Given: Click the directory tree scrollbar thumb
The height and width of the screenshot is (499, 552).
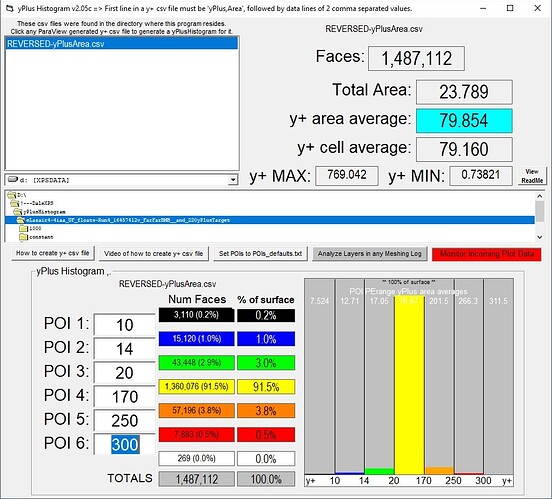Looking at the screenshot, I should (x=539, y=211).
